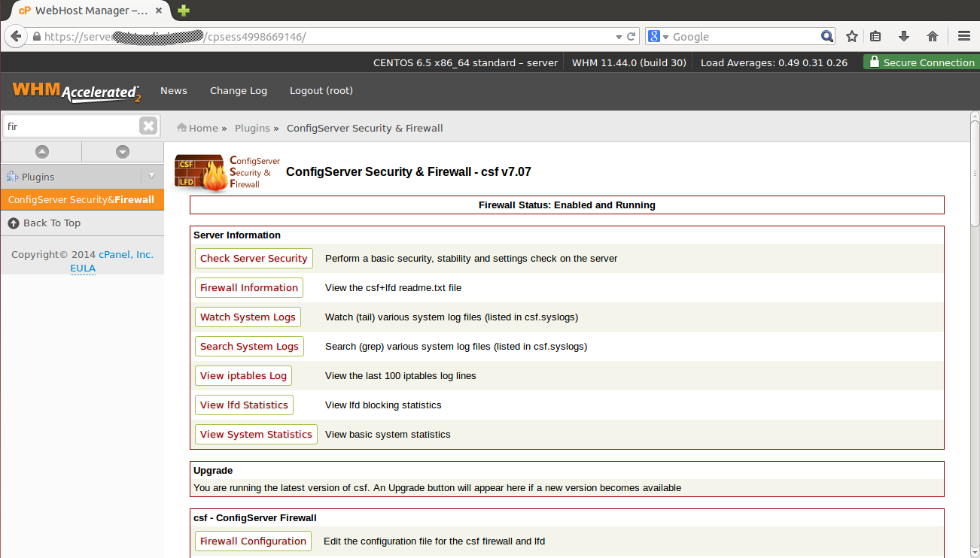Image resolution: width=980 pixels, height=558 pixels.
Task: Click the bookmark star icon
Action: point(852,36)
